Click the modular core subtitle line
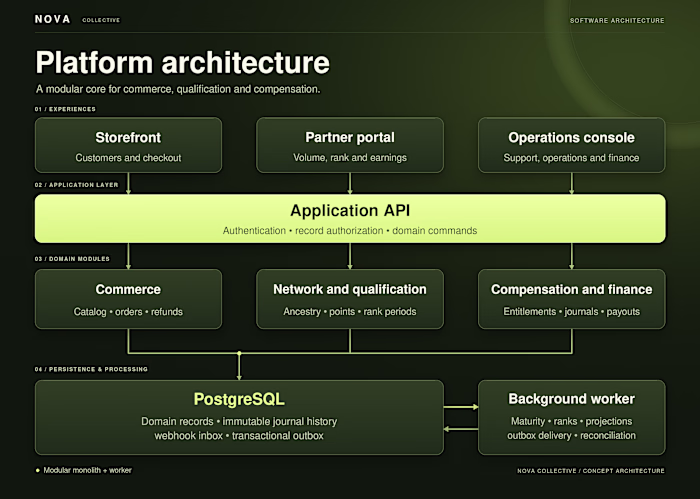Viewport: 700px width, 499px height. [178, 89]
